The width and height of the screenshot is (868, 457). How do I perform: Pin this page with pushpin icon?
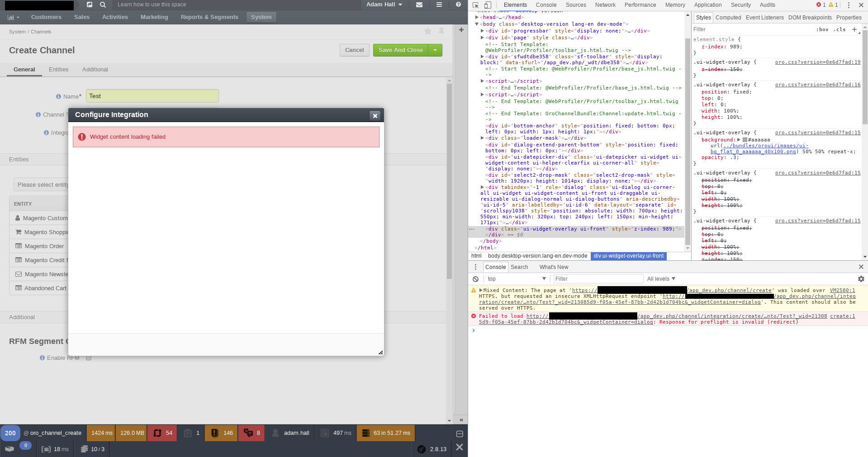(441, 31)
